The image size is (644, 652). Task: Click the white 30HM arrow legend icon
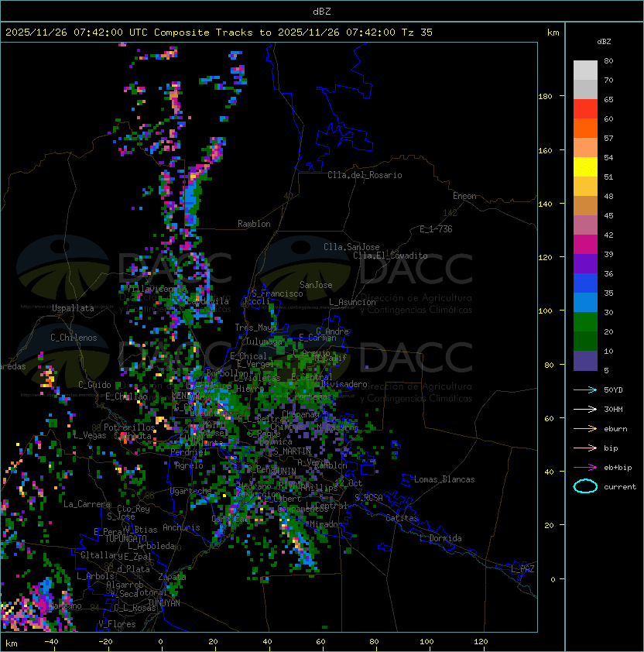click(585, 410)
